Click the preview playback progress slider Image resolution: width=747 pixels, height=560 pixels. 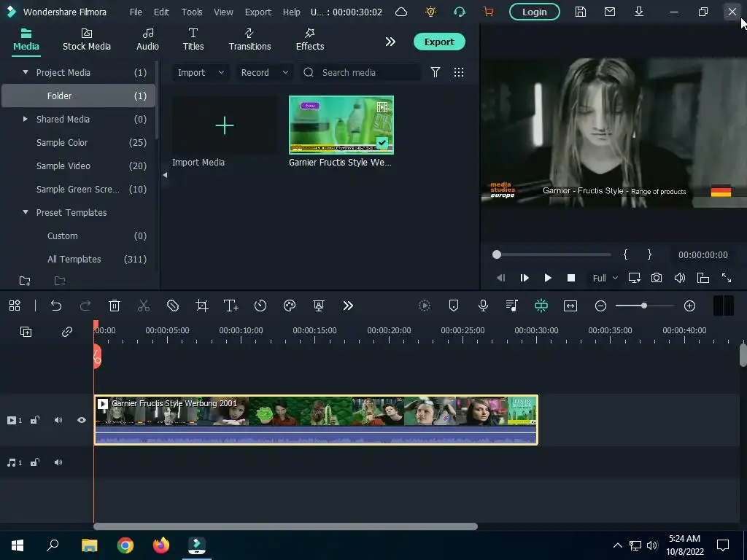coord(553,254)
